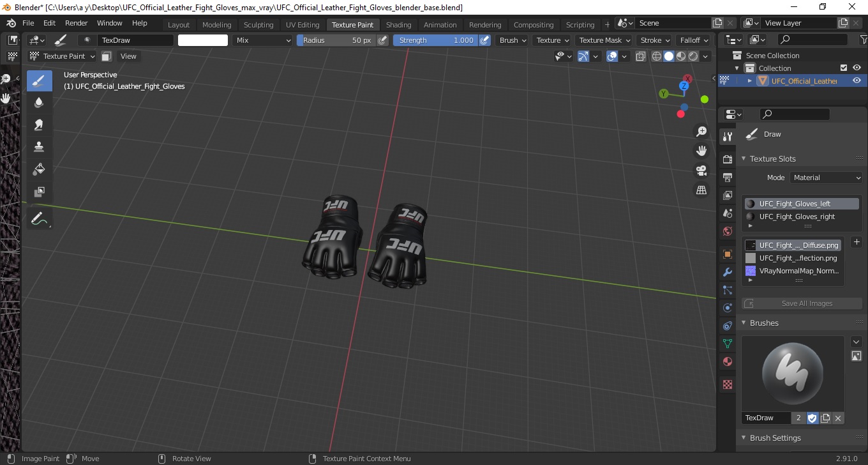
Task: Enable rendered viewport shading
Action: [x=693, y=56]
